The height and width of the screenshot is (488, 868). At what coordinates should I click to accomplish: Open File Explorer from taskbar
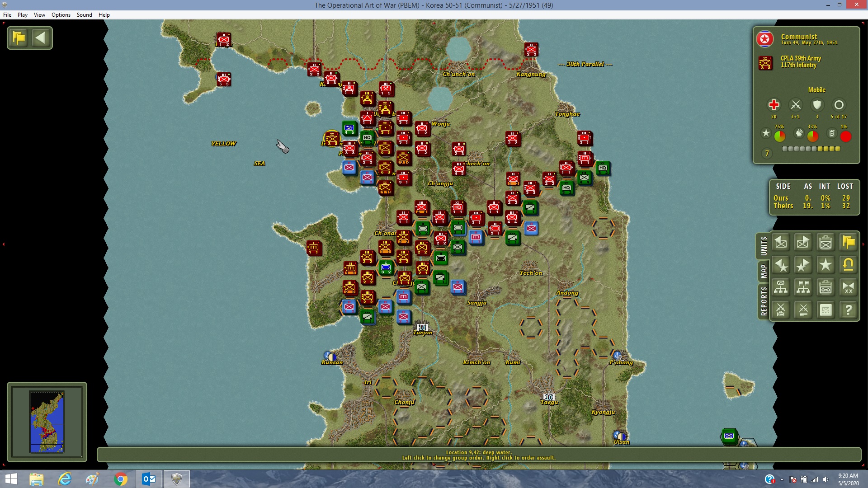coord(37,479)
